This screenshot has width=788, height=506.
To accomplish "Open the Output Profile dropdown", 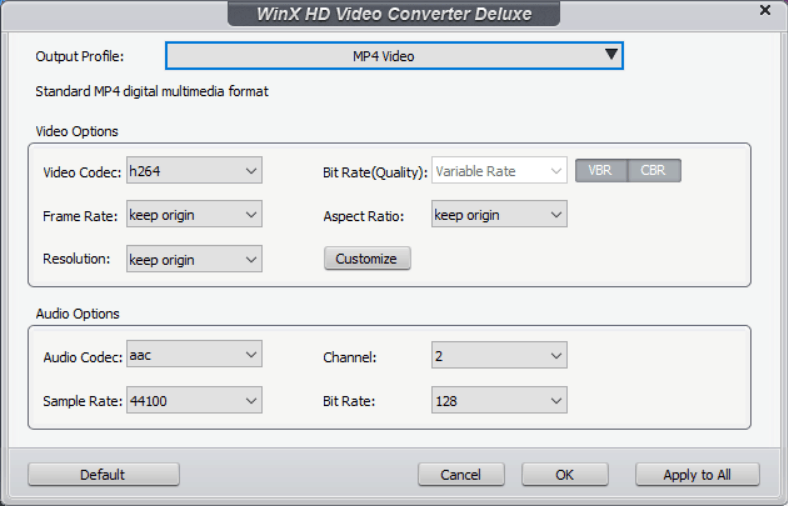I will [x=394, y=56].
